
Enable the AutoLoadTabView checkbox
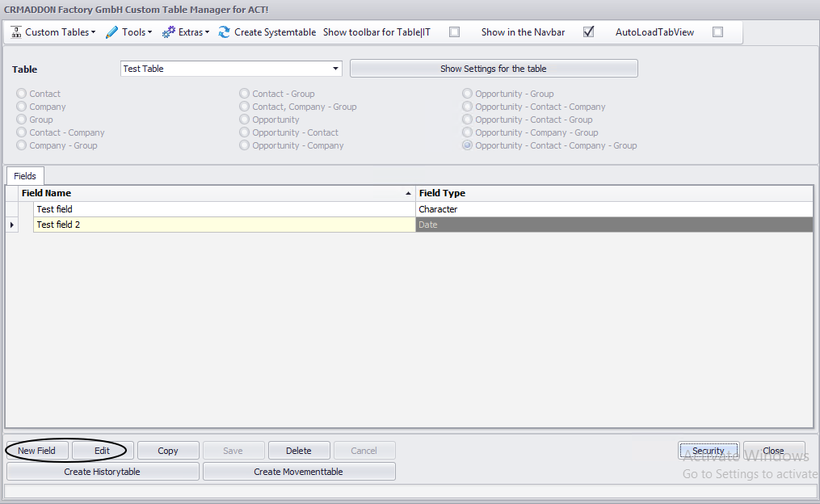pyautogui.click(x=718, y=31)
